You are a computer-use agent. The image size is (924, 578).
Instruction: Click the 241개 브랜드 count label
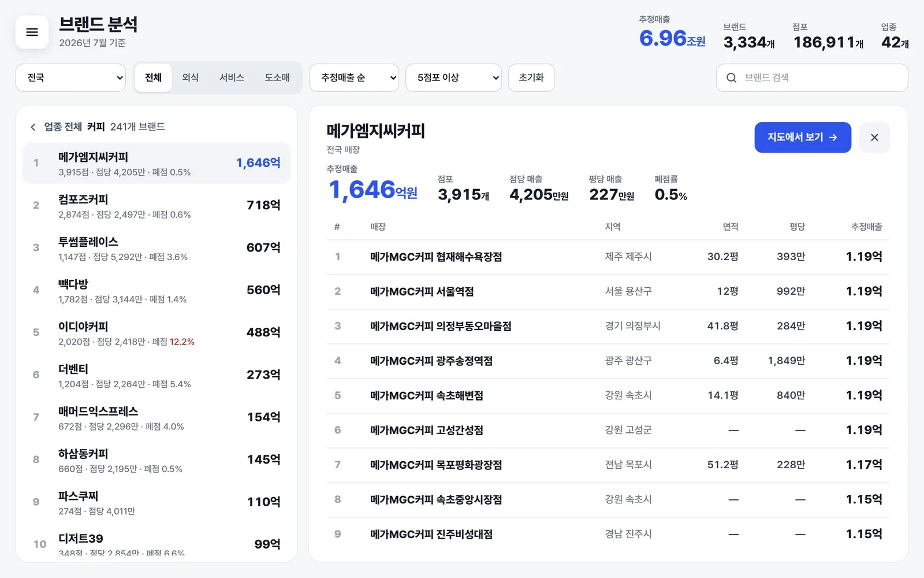pos(137,127)
